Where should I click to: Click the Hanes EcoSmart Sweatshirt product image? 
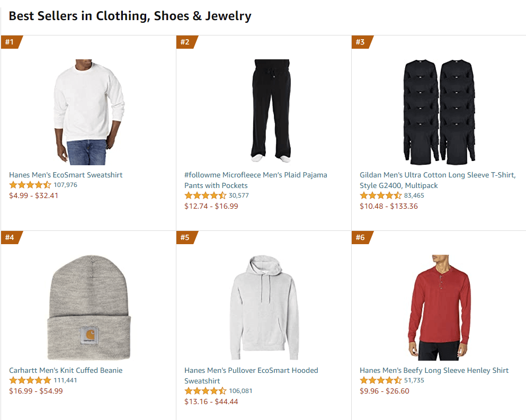coord(88,112)
